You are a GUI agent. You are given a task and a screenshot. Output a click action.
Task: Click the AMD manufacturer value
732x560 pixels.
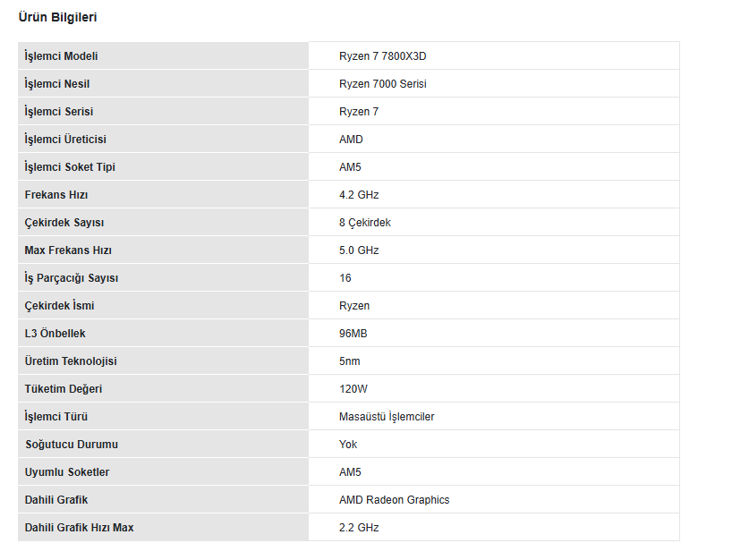pos(351,140)
